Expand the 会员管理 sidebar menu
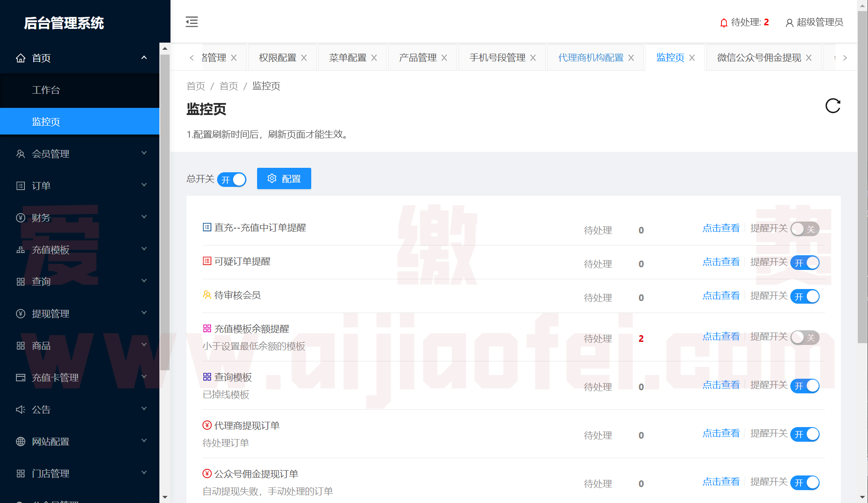 coord(80,154)
